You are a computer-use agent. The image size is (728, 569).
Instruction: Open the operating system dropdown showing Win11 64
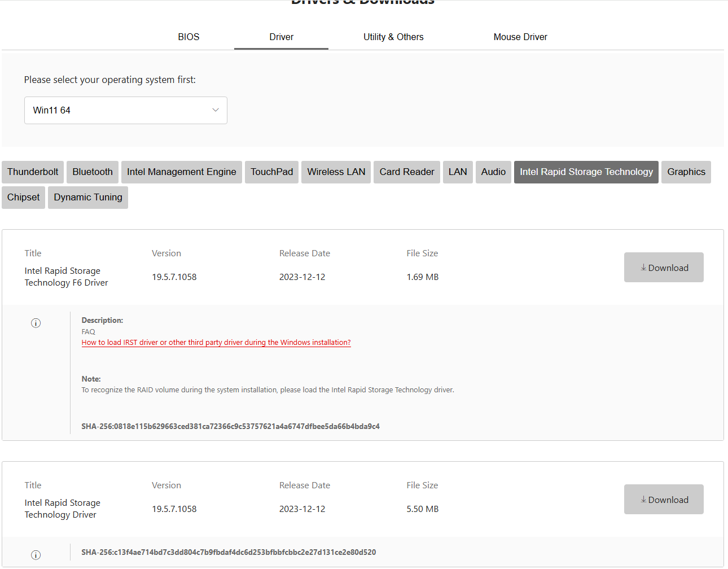click(x=125, y=110)
